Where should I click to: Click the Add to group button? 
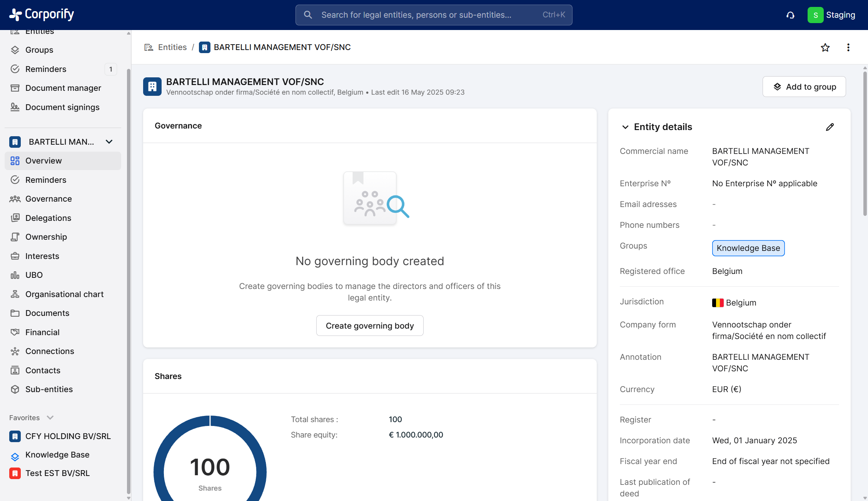point(804,87)
